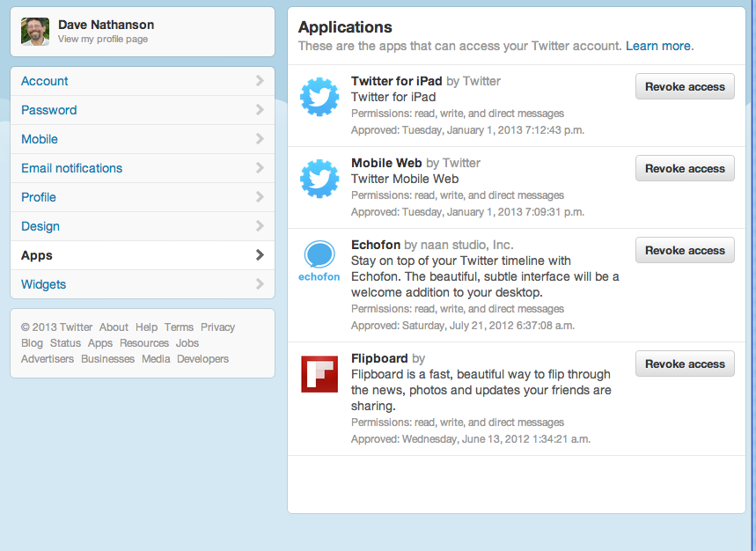Open the Resources footer link

click(x=144, y=342)
